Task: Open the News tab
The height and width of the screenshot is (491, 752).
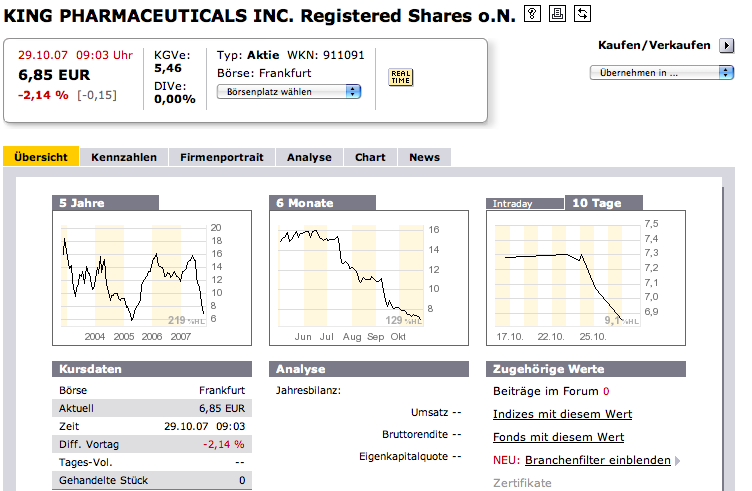Action: (x=424, y=157)
